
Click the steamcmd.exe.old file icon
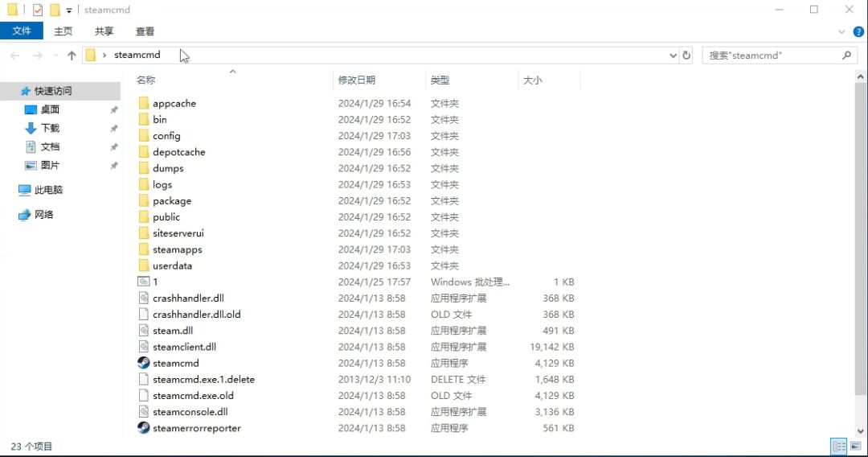point(144,396)
